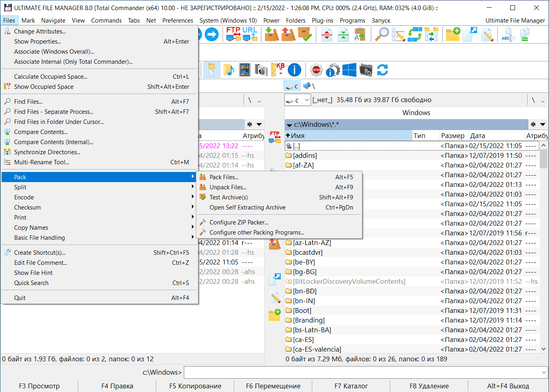Click the magnifying glass search icon

[x=381, y=35]
